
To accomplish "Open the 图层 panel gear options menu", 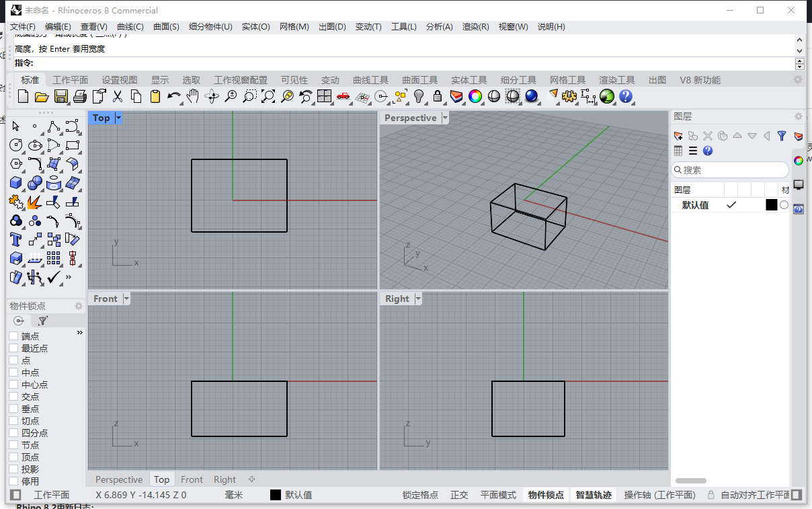I will [799, 116].
